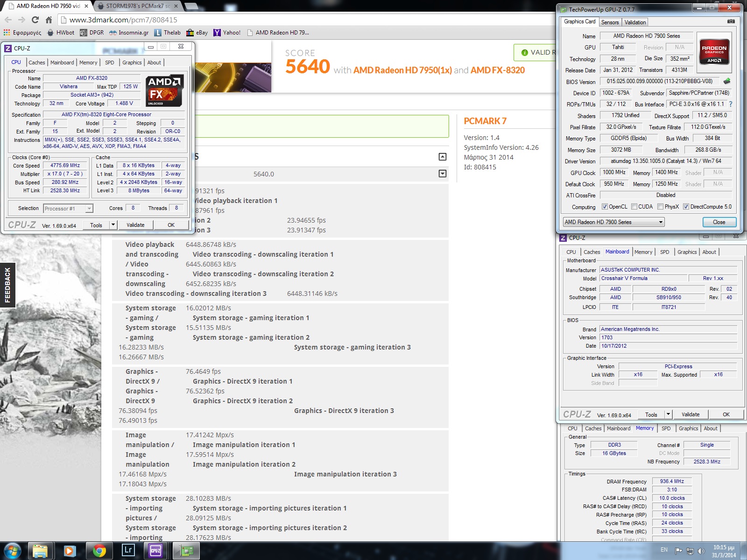This screenshot has height=560, width=747.
Task: Click the GPU-Z taskbar icon
Action: click(x=186, y=551)
